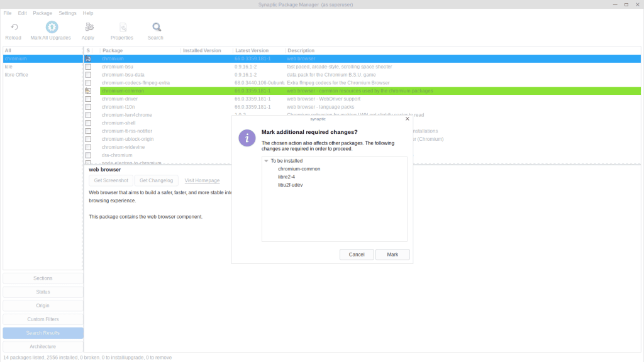
Task: Toggle chromium-codecs-ffmpeg-extra status checkbox
Action: (88, 83)
